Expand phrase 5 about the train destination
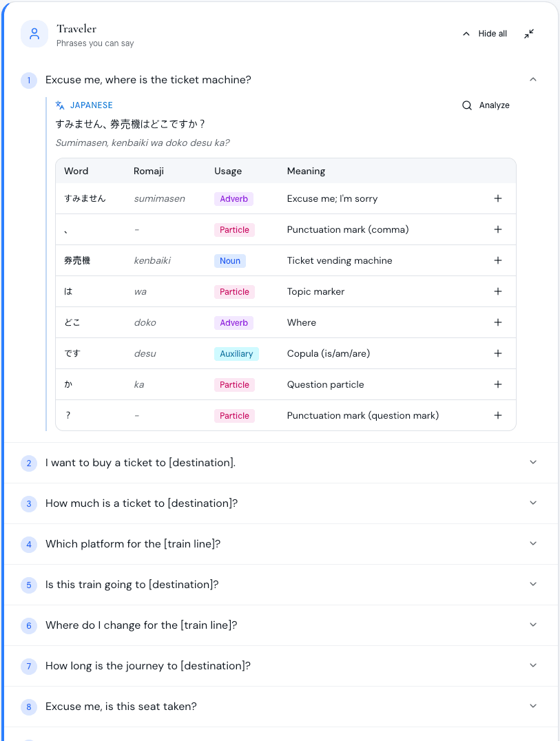Viewport: 560px width, 741px height. 533,584
